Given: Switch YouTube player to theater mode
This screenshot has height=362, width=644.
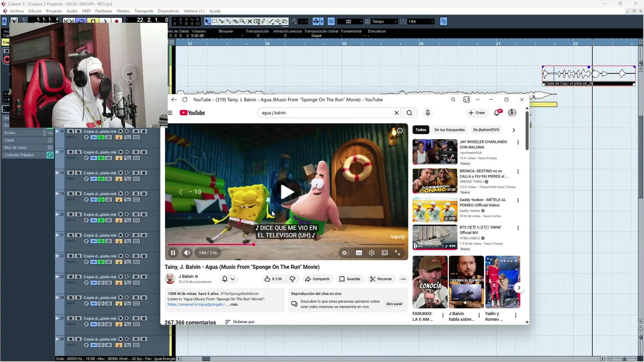Looking at the screenshot, I should pyautogui.click(x=384, y=253).
